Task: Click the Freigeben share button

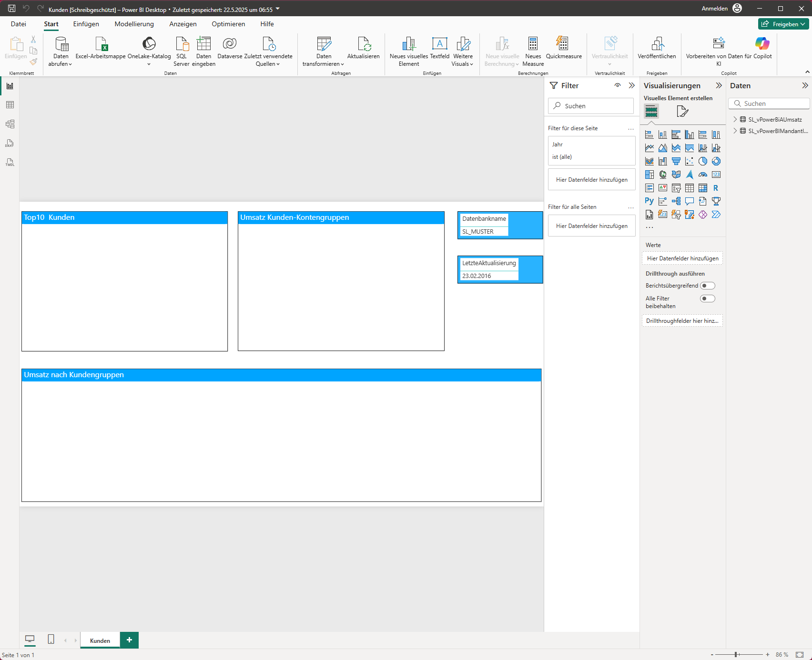Action: [783, 24]
